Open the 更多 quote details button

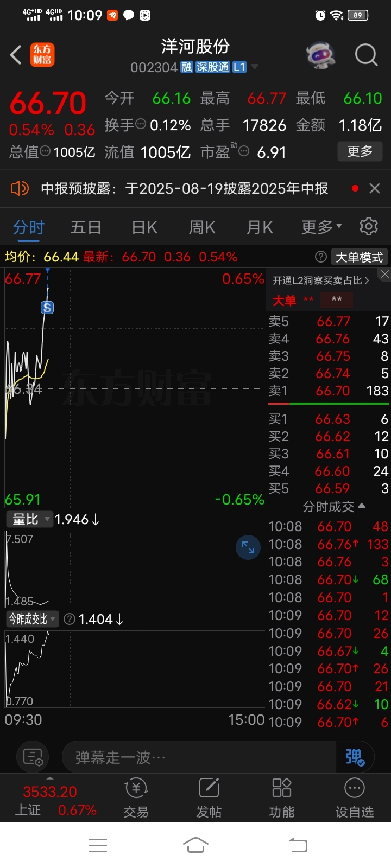click(x=360, y=151)
